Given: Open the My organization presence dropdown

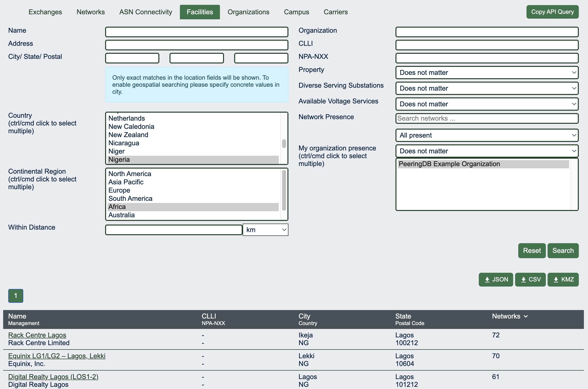Looking at the screenshot, I should point(487,151).
